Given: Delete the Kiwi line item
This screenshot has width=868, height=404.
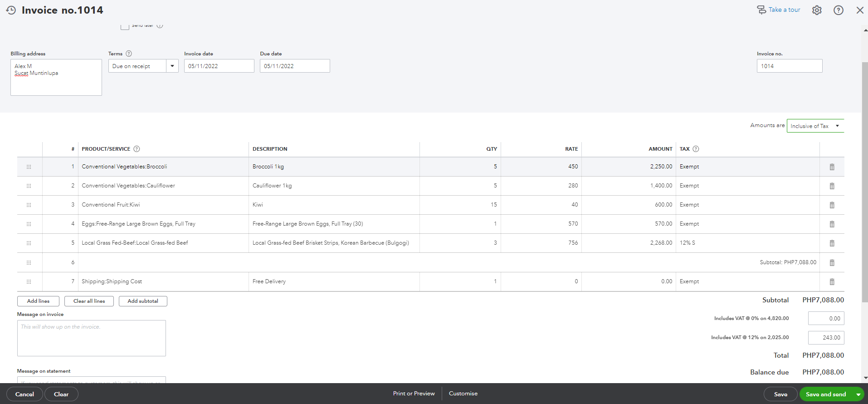Looking at the screenshot, I should tap(832, 205).
